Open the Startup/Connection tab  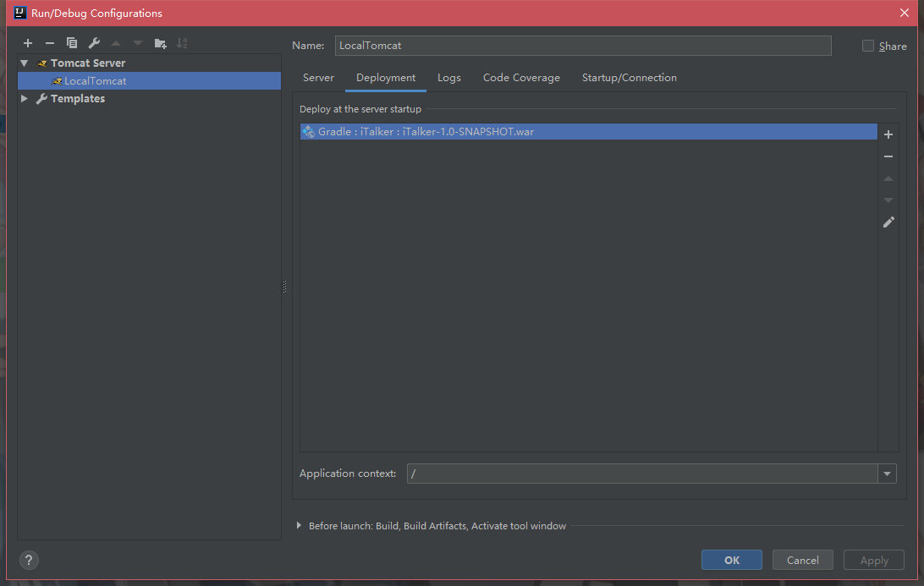tap(630, 78)
